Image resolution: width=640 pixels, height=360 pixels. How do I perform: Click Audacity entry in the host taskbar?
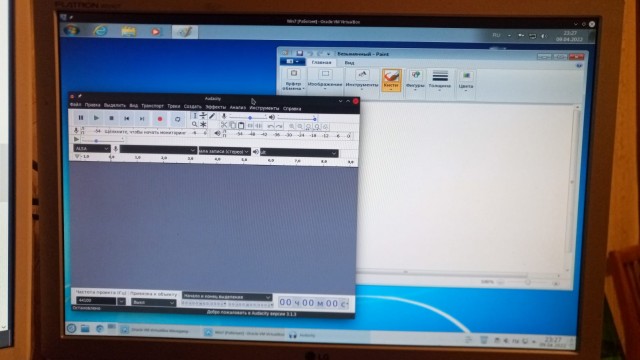click(x=302, y=335)
